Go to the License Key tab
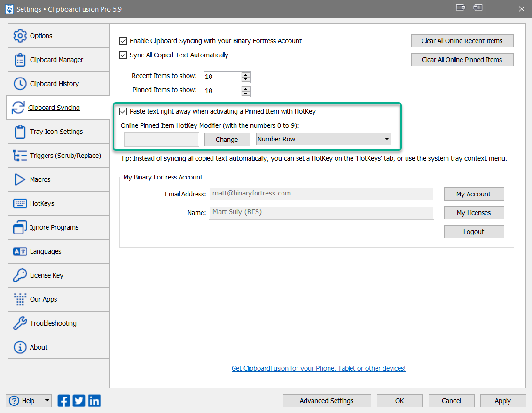 [x=59, y=275]
